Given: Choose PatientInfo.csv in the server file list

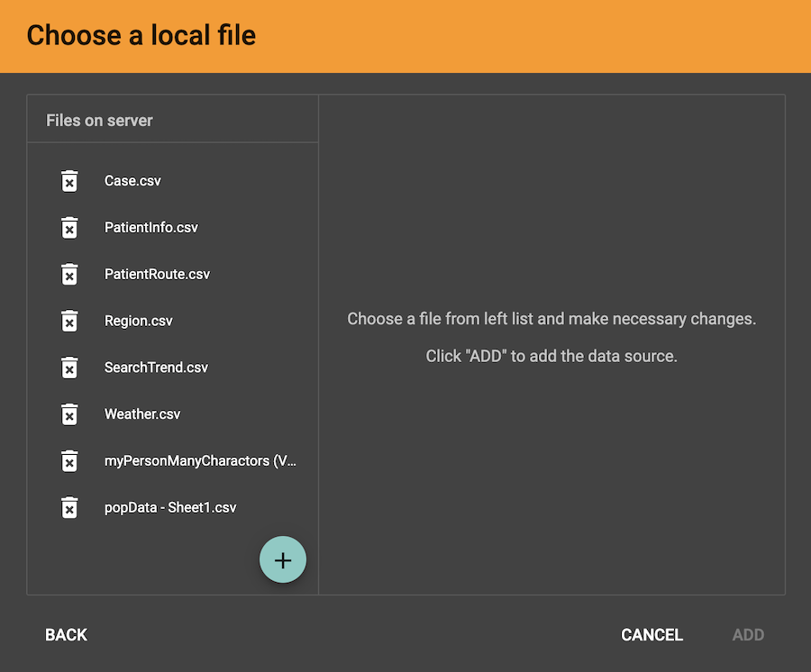Looking at the screenshot, I should tap(151, 228).
